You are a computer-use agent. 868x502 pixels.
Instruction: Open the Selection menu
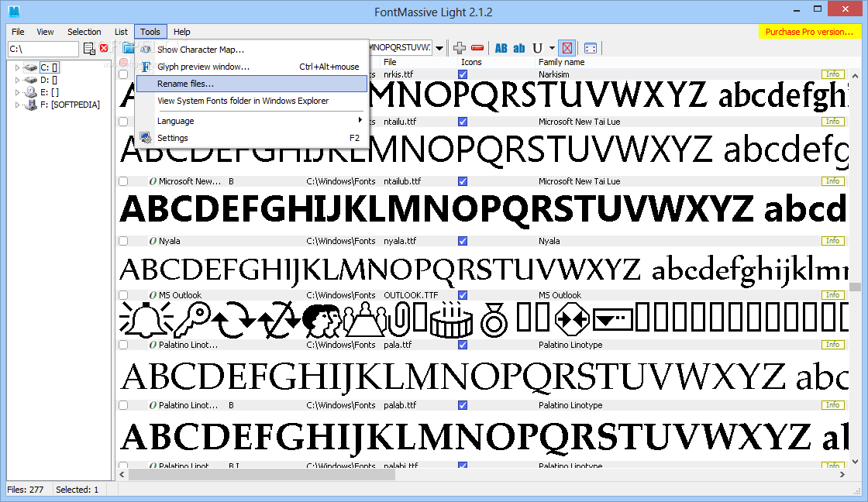coord(84,32)
